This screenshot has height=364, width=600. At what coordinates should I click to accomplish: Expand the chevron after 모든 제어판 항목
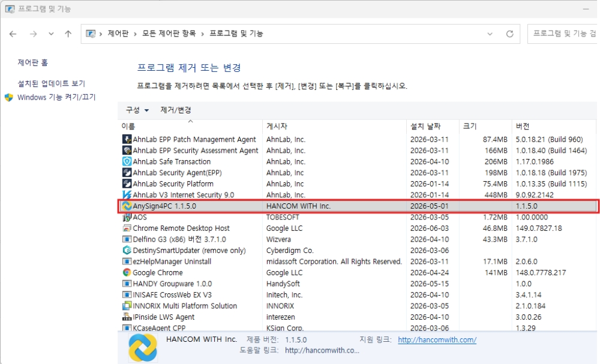(202, 34)
